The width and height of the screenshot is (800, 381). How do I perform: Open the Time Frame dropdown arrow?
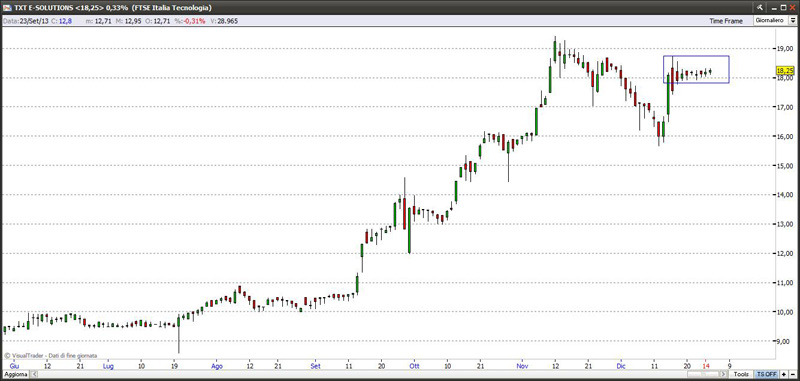point(793,20)
